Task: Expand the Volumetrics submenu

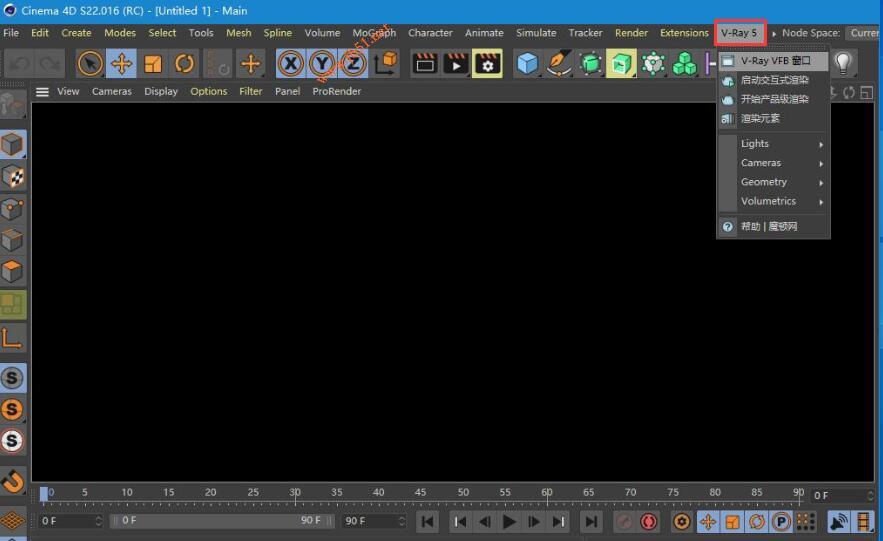Action: click(773, 201)
